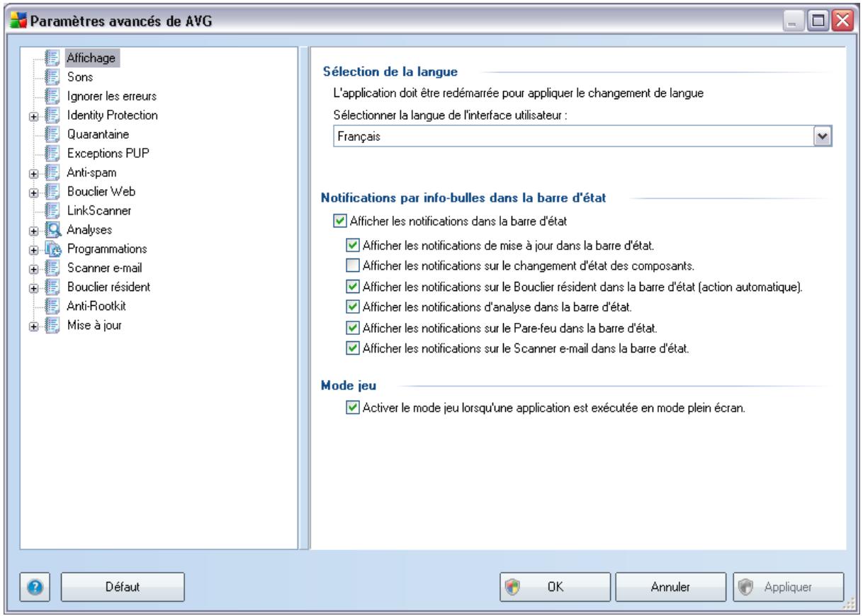Expand the Scanner e-mail node
The image size is (863, 616).
(34, 268)
